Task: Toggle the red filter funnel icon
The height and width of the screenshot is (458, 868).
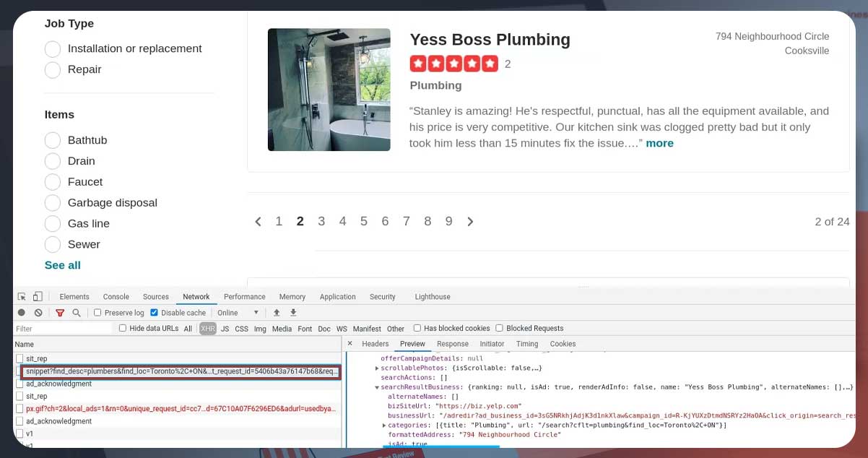Action: [x=60, y=313]
